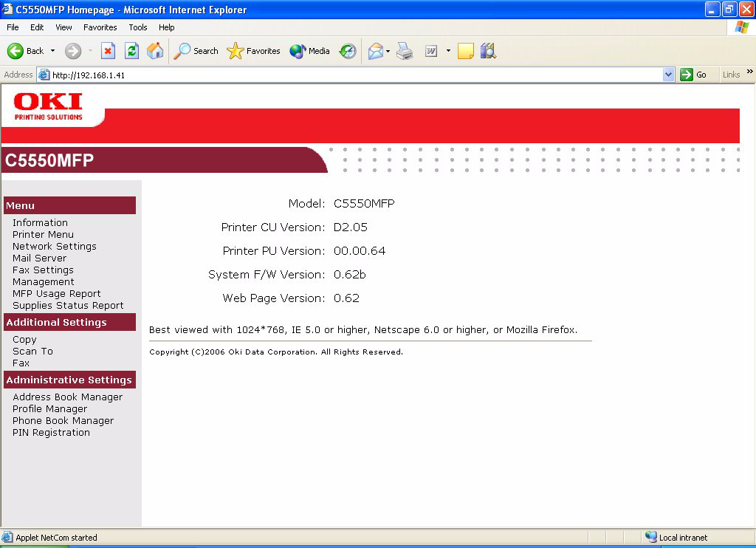Click the IE icon in title bar
Viewport: 756px width, 548px height.
pos(7,9)
